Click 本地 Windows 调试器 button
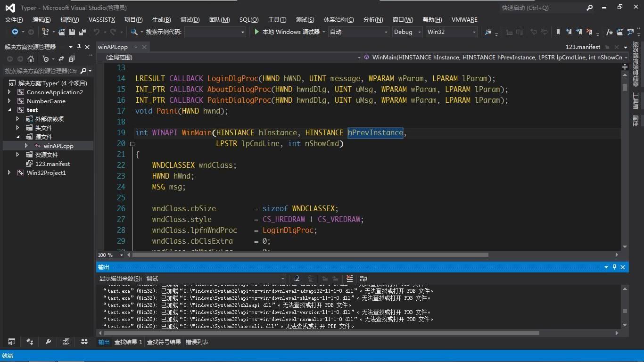This screenshot has height=362, width=644. click(287, 32)
